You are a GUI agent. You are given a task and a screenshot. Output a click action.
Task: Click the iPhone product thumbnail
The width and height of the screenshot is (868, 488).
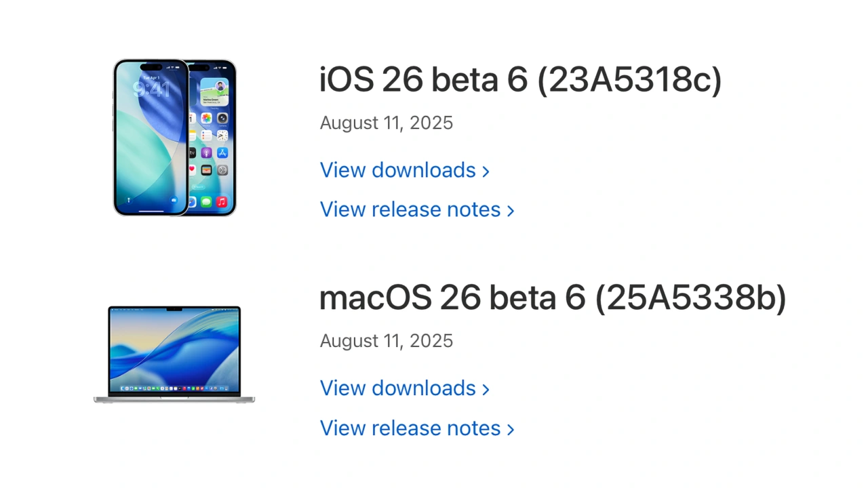[174, 138]
